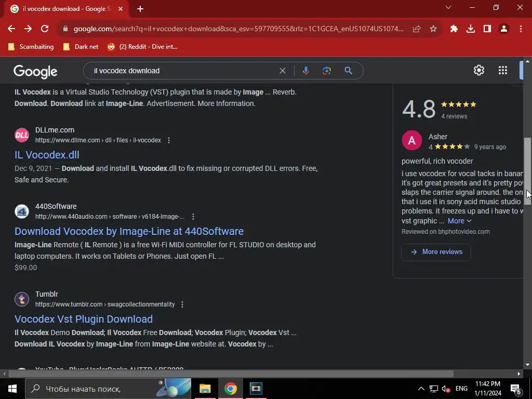Click the scroll right arrow at bottom
This screenshot has width=532, height=399.
[x=519, y=374]
